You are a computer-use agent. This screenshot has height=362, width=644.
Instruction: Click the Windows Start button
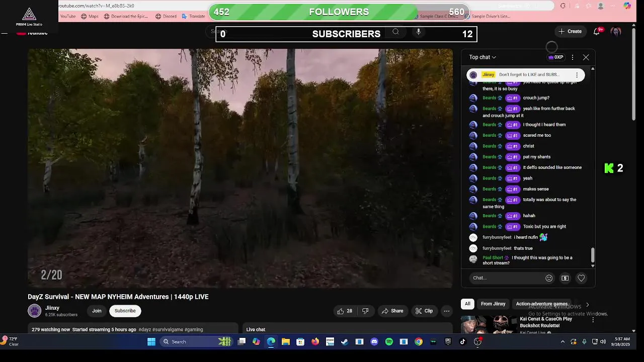(151, 341)
